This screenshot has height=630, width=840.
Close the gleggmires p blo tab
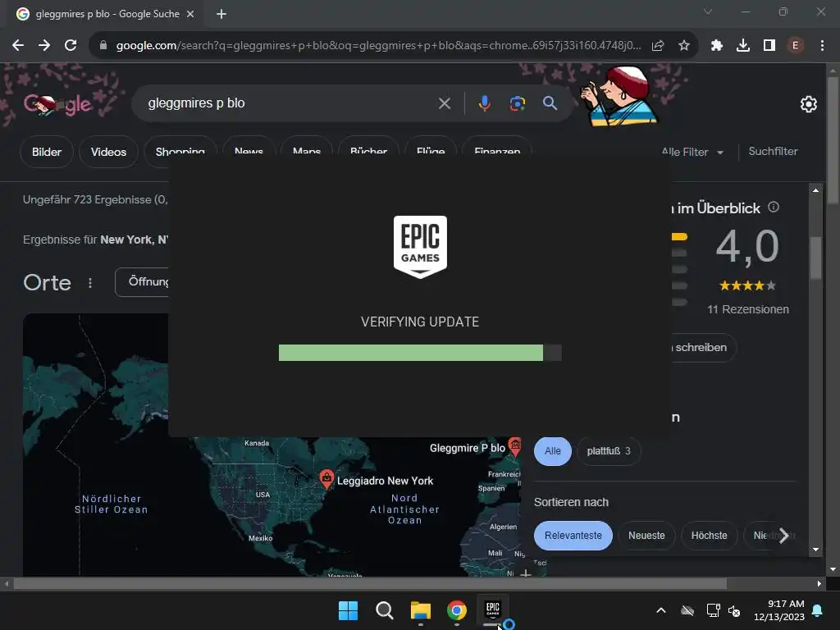tap(190, 14)
